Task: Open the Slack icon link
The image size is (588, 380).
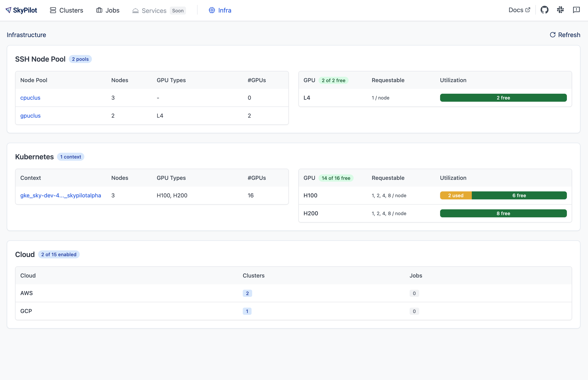Action: click(x=560, y=10)
